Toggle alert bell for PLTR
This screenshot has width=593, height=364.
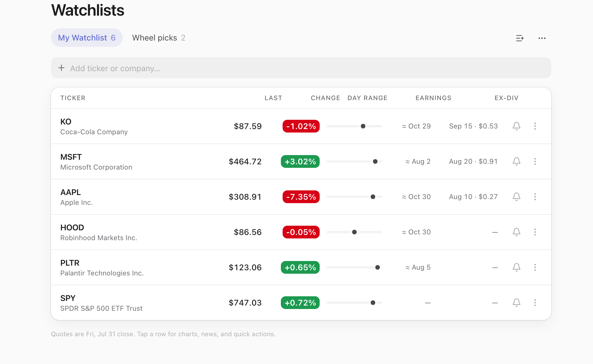(x=517, y=267)
